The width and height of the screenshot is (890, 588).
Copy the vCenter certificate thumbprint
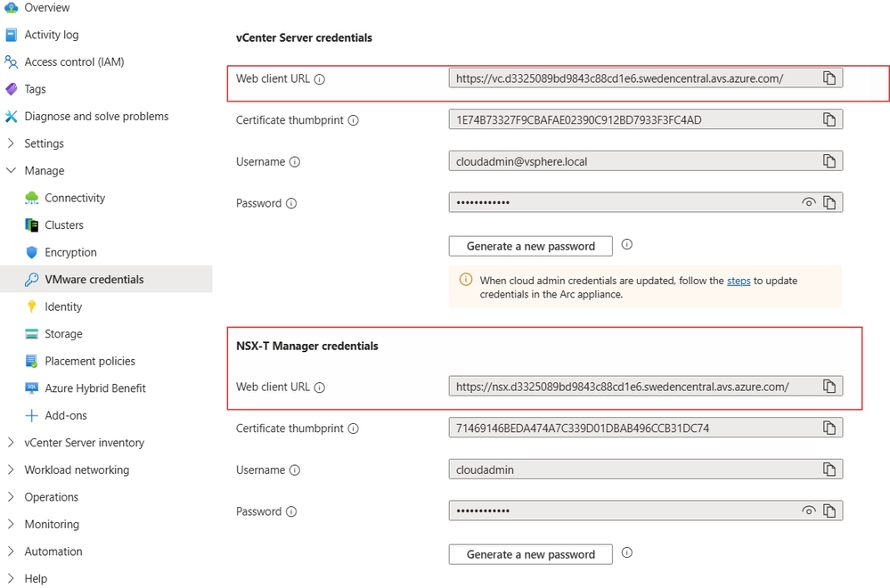coord(829,119)
